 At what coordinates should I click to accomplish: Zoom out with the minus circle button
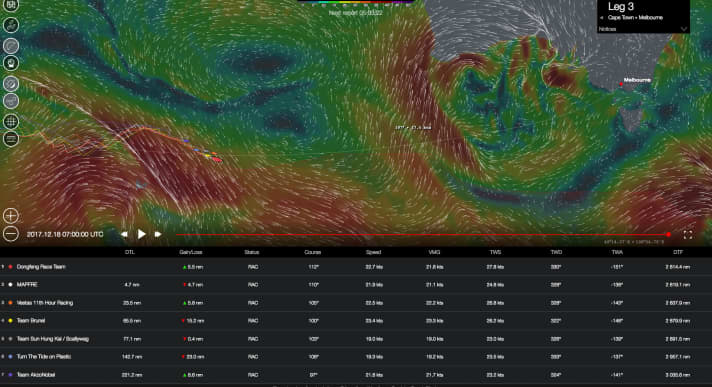(11, 234)
